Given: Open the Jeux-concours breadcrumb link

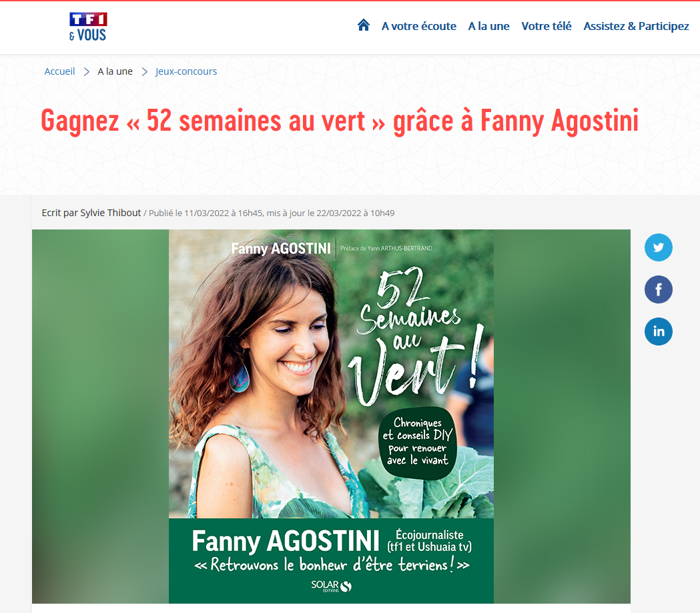Looking at the screenshot, I should point(186,71).
